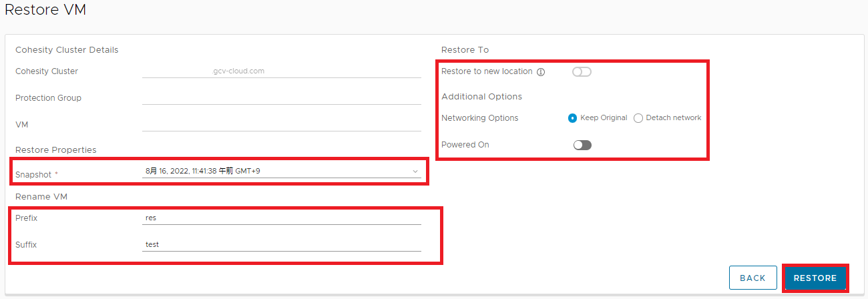Click the empty VM field

coord(282,124)
